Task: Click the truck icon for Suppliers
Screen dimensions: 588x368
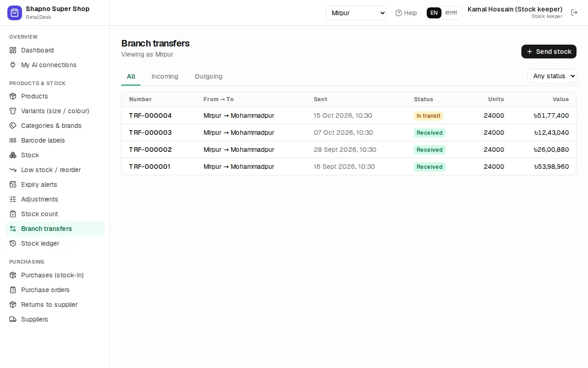Action: click(x=13, y=319)
